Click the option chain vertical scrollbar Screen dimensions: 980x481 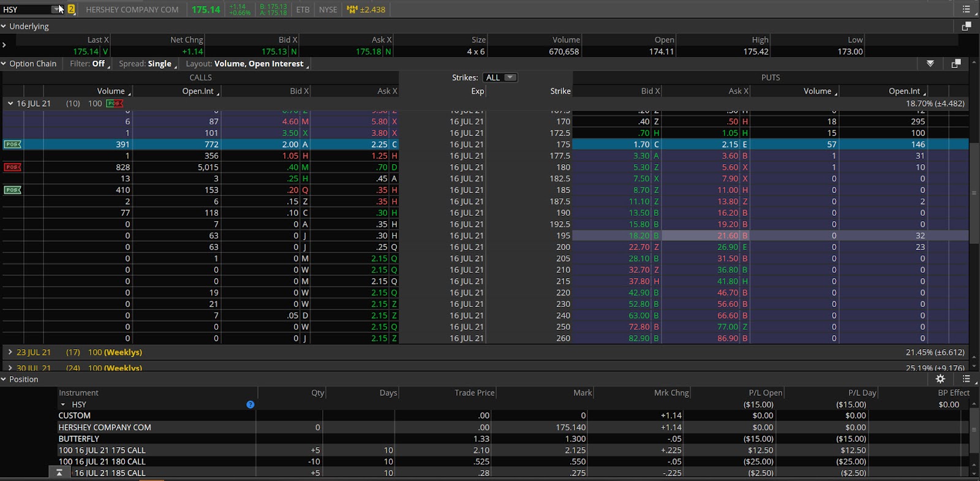974,193
